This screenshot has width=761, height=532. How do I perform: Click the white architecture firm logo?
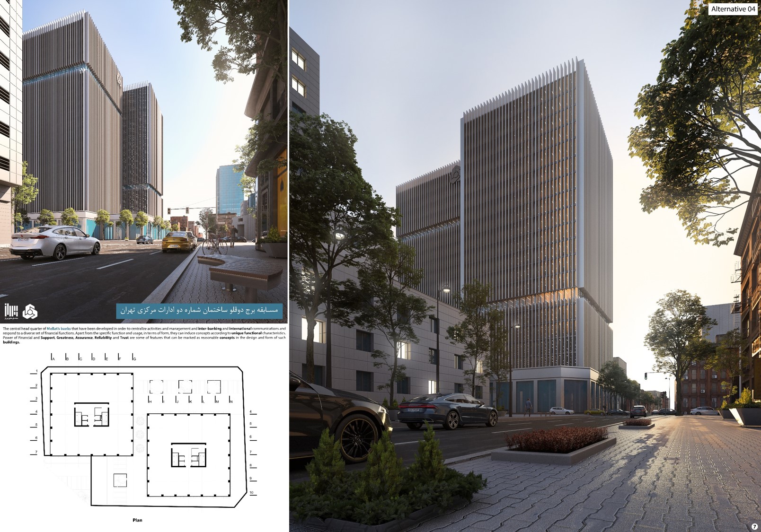pyautogui.click(x=11, y=311)
